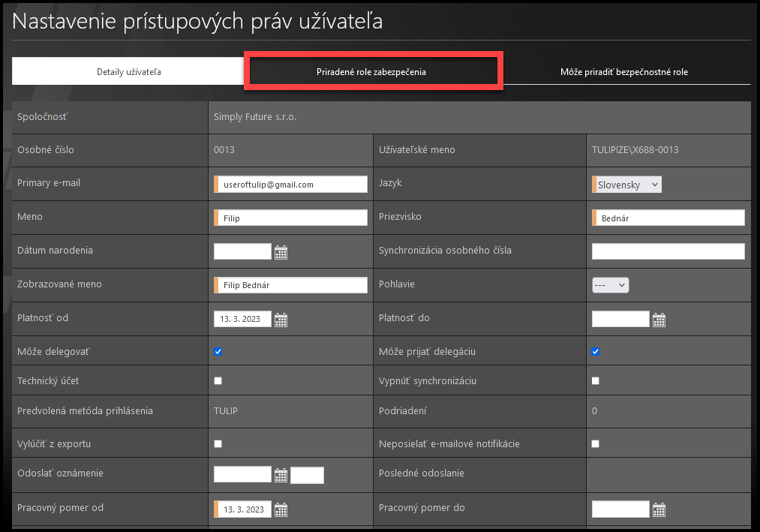Uncheck the Môže delegovať checkbox

pyautogui.click(x=218, y=351)
